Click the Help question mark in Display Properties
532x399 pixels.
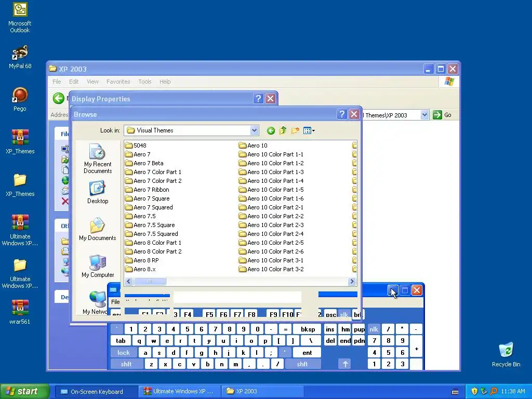coord(258,98)
